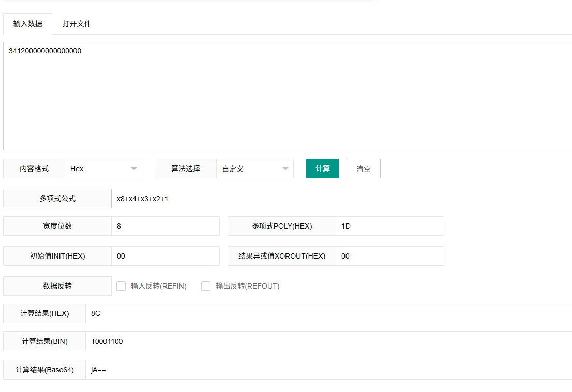
Task: Click the 多项式POLY(HEX) field showing 1D
Action: (x=389, y=226)
